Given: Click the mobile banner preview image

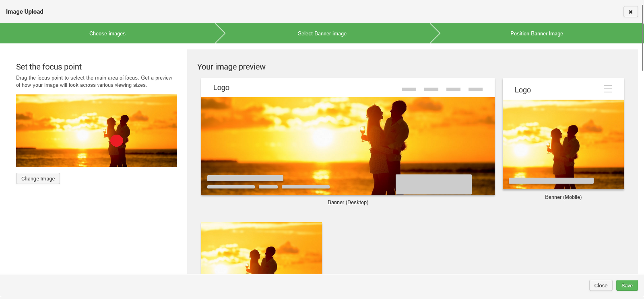Looking at the screenshot, I should pos(563,141).
